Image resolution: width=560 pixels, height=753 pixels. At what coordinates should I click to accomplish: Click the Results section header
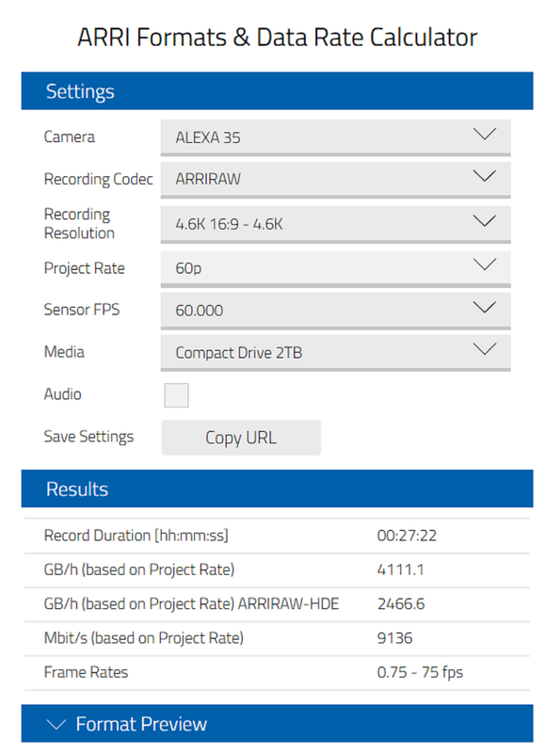[277, 489]
